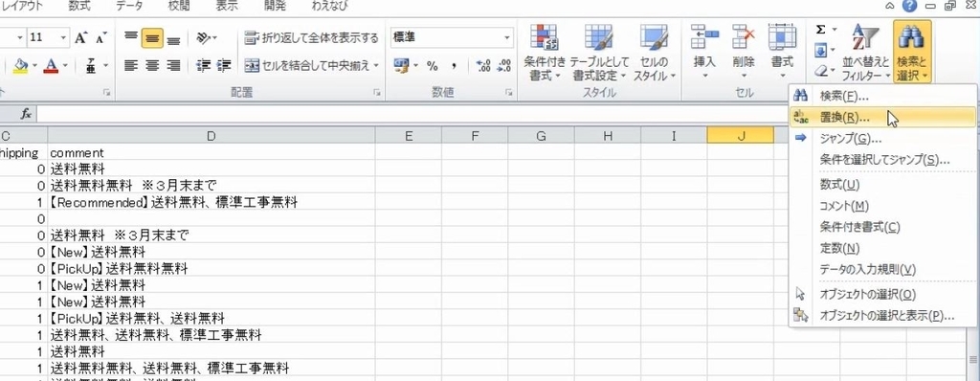Apply red font color with the A icon

coord(52,65)
